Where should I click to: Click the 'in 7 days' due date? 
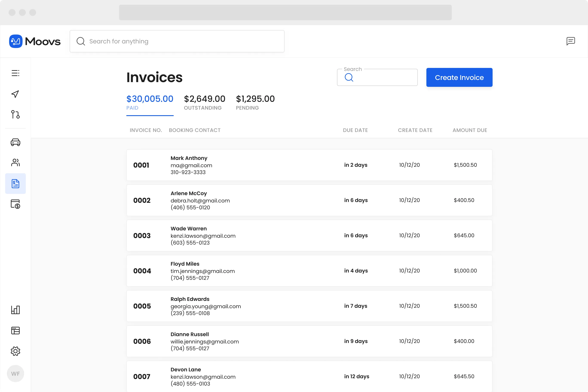[356, 306]
